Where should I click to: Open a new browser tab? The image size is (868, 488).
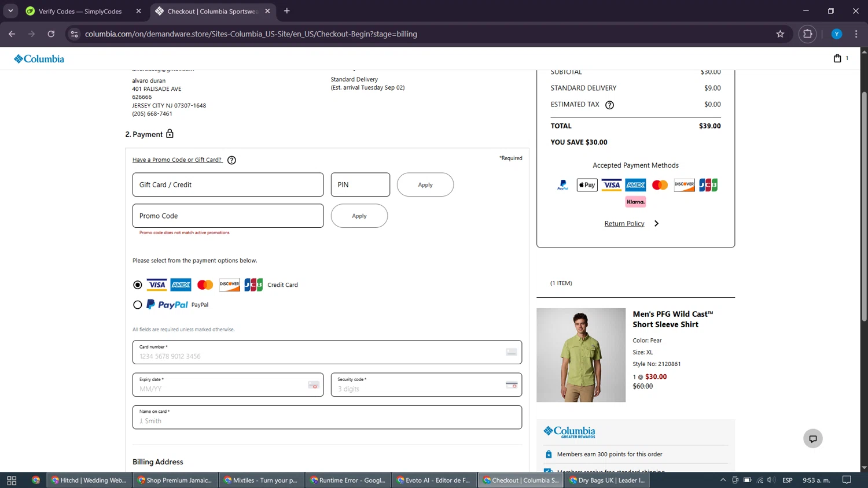pos(286,11)
